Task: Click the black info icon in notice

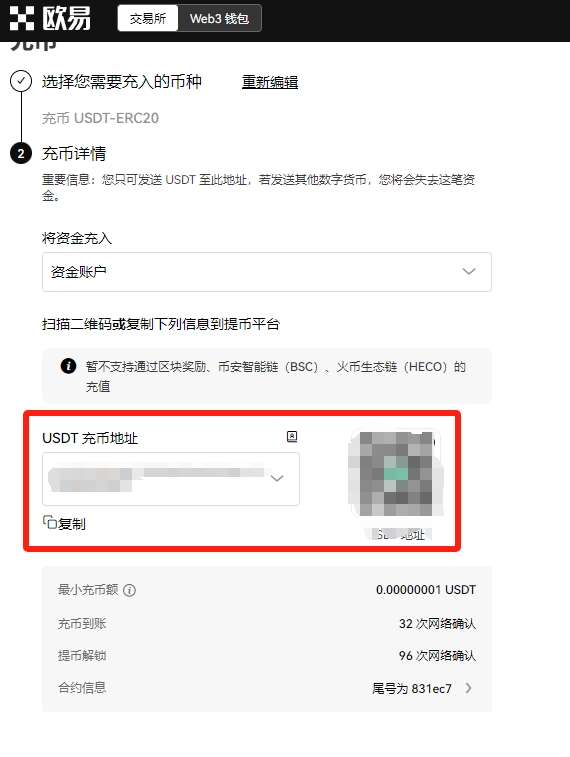Action: tap(69, 366)
